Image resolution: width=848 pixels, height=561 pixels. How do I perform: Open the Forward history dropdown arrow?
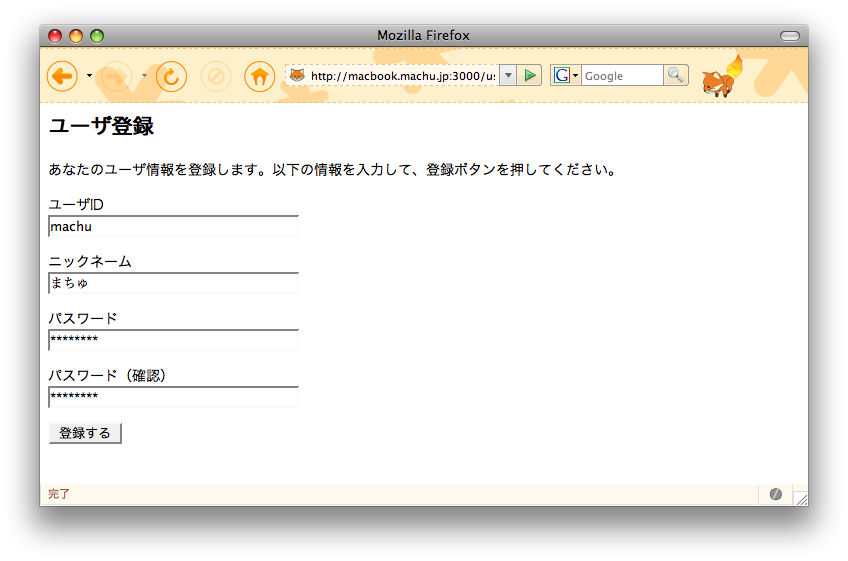144,76
